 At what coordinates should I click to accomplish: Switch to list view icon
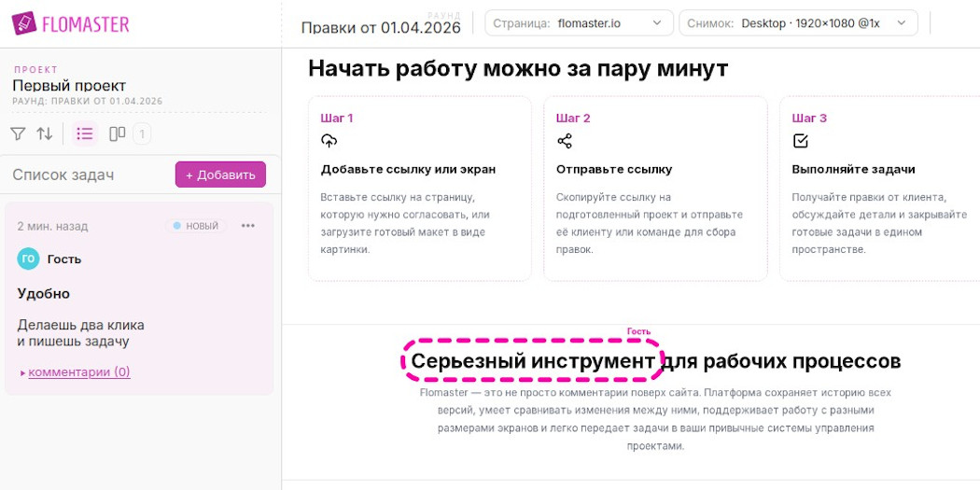[x=84, y=133]
